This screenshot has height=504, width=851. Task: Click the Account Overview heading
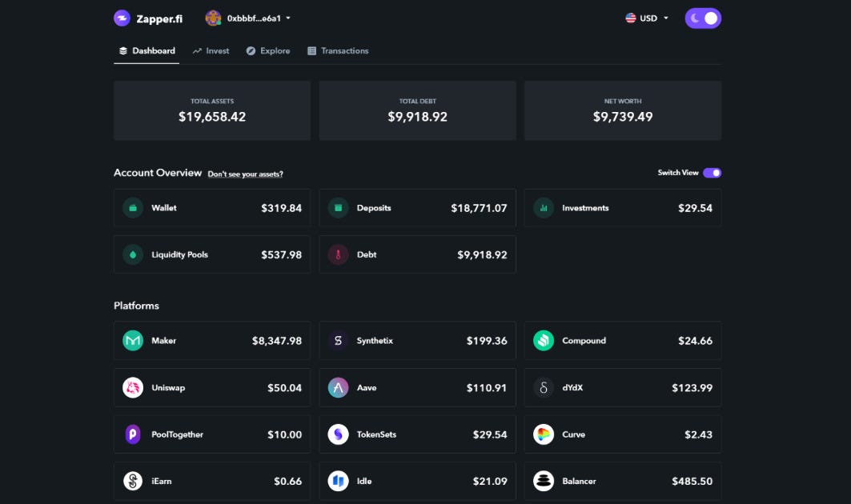click(158, 173)
